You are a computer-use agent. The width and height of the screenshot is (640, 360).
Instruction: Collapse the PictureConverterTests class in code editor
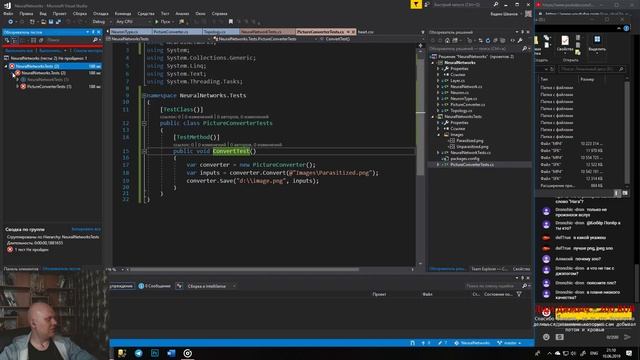pyautogui.click(x=144, y=123)
